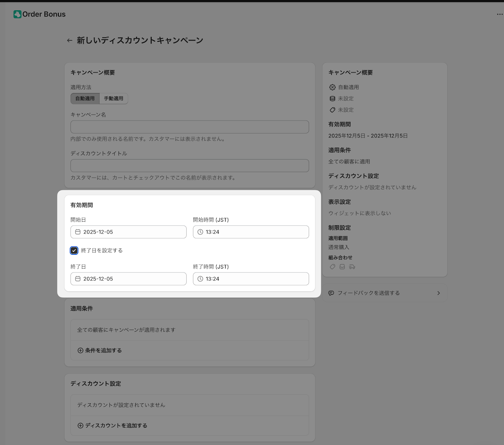
Task: Click the ディスカウントが設定されていません text in settings card
Action: (121, 405)
